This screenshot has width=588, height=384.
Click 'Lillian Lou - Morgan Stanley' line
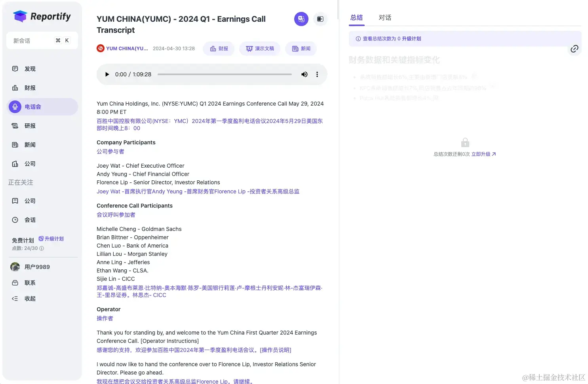[x=132, y=254]
